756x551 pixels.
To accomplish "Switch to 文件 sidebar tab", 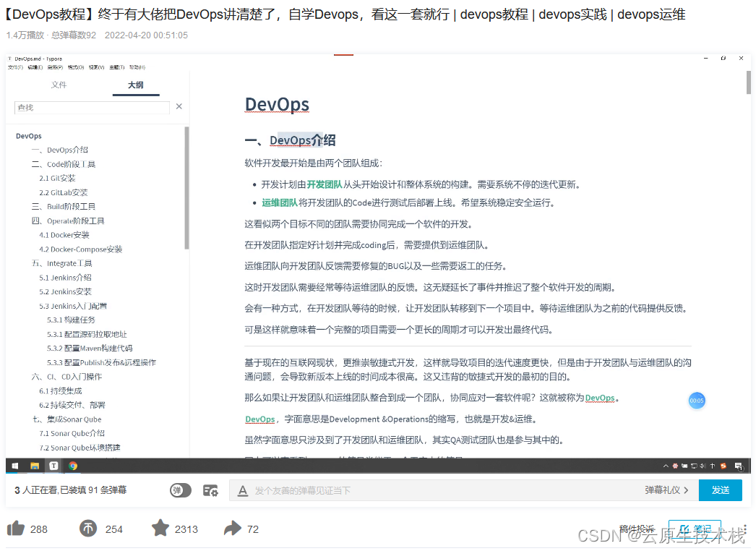I will coord(59,85).
